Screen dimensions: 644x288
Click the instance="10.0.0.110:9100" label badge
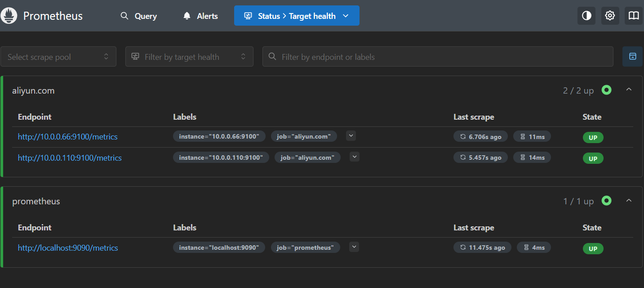coord(221,157)
